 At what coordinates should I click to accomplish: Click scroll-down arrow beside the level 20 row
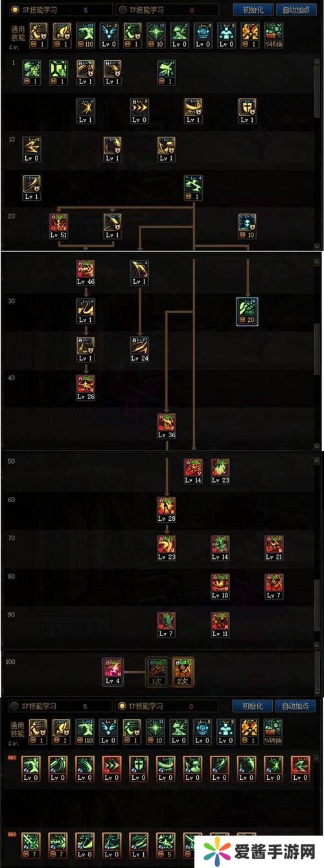[317, 246]
